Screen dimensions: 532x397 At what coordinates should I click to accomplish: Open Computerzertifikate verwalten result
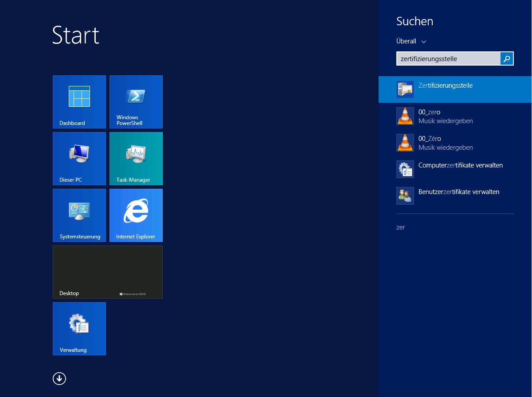pos(460,165)
